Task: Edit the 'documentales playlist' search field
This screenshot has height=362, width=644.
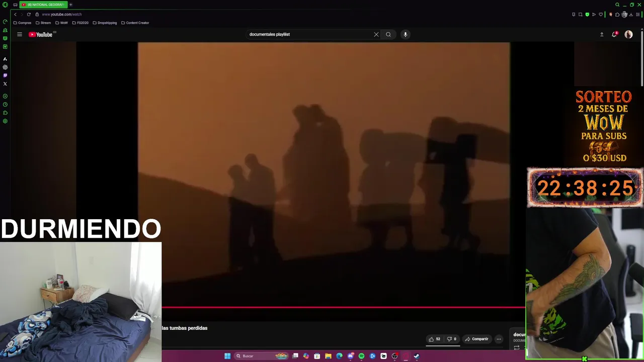Action: coord(309,34)
